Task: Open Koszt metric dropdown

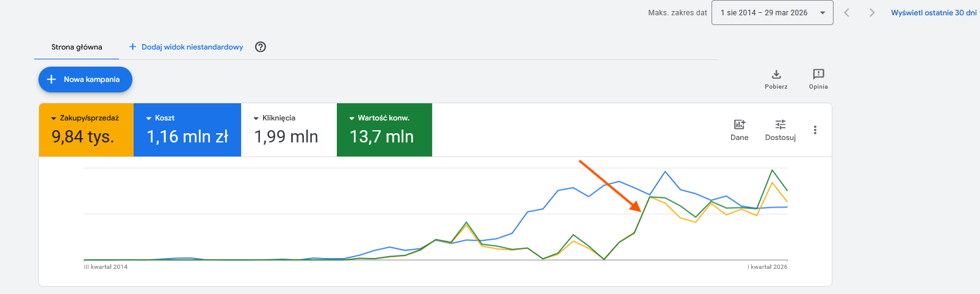Action: pos(160,118)
